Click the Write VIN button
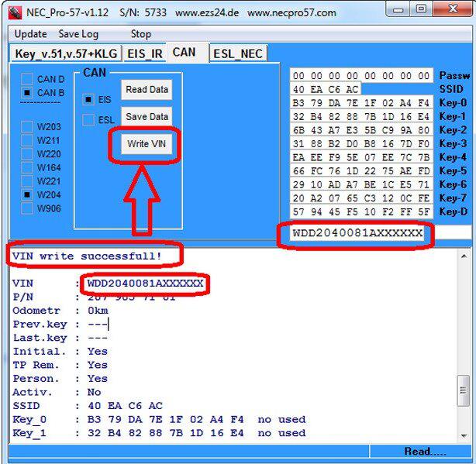This screenshot has width=476, height=464. click(x=147, y=143)
